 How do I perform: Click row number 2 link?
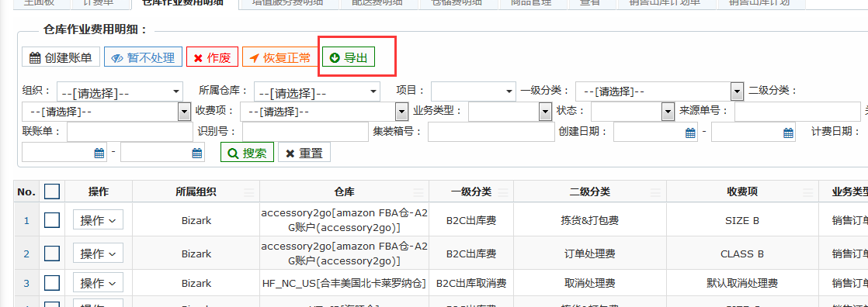[26, 254]
